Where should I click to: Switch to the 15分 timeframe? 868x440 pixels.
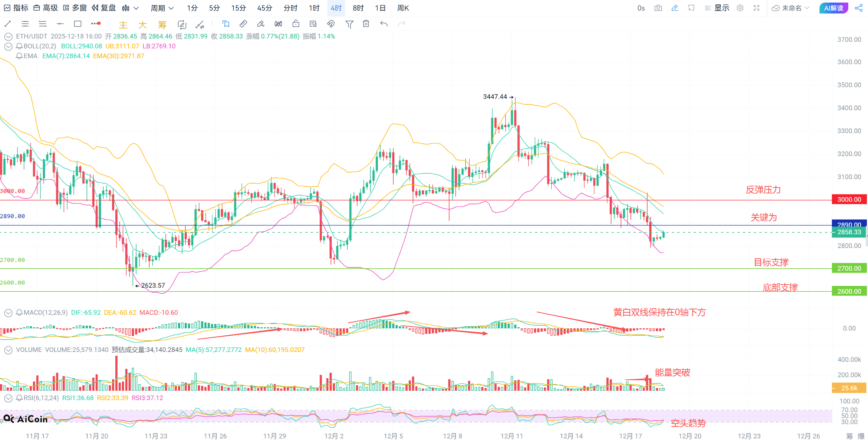tap(238, 8)
